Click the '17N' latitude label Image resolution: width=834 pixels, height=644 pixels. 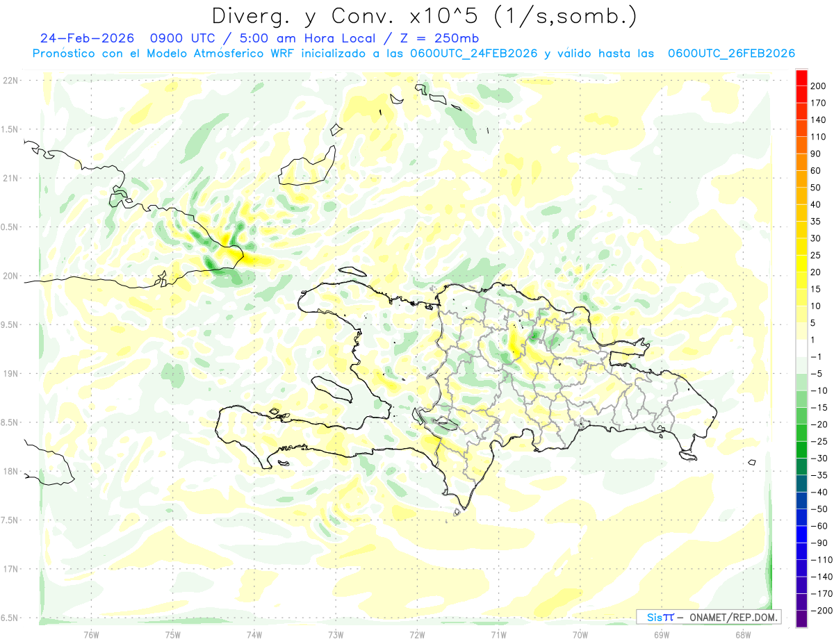click(10, 569)
